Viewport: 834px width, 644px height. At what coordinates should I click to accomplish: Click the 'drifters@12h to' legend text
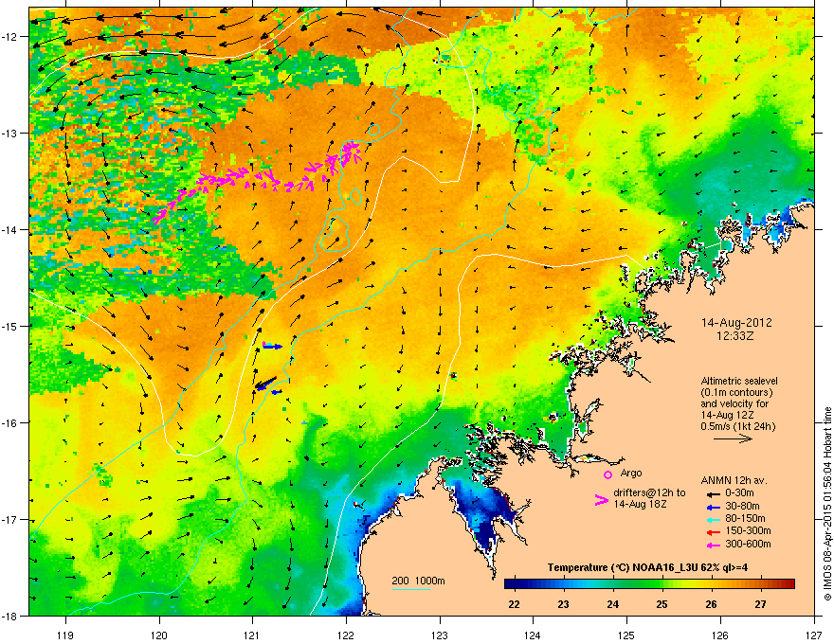(649, 492)
